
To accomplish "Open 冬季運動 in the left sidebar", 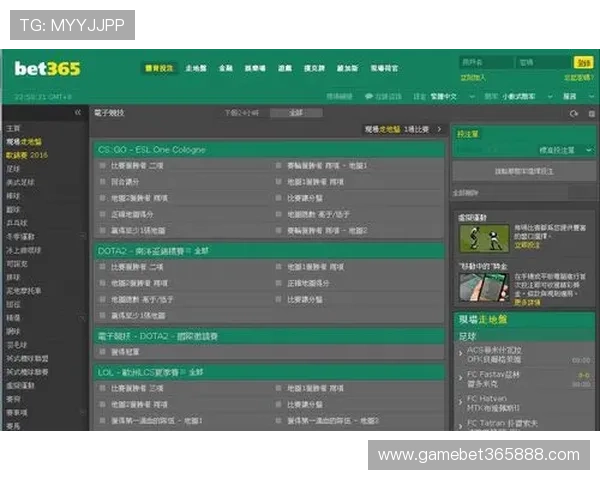I will pyautogui.click(x=20, y=237).
